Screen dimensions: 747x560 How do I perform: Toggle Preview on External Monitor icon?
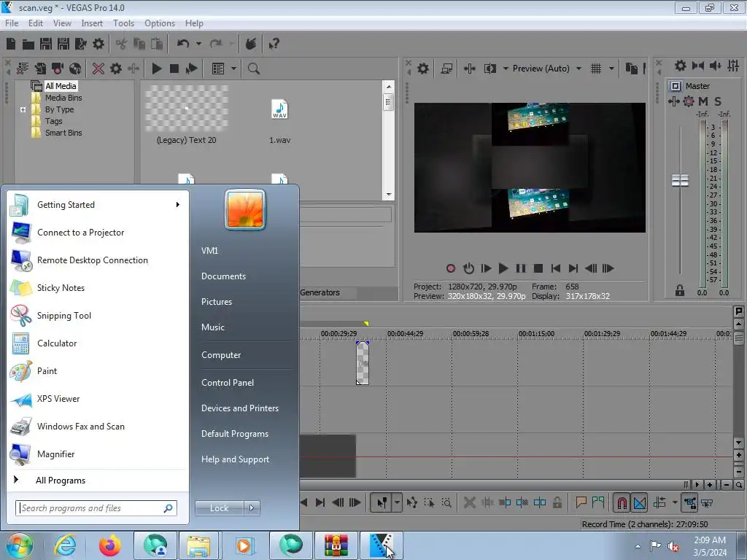(446, 69)
